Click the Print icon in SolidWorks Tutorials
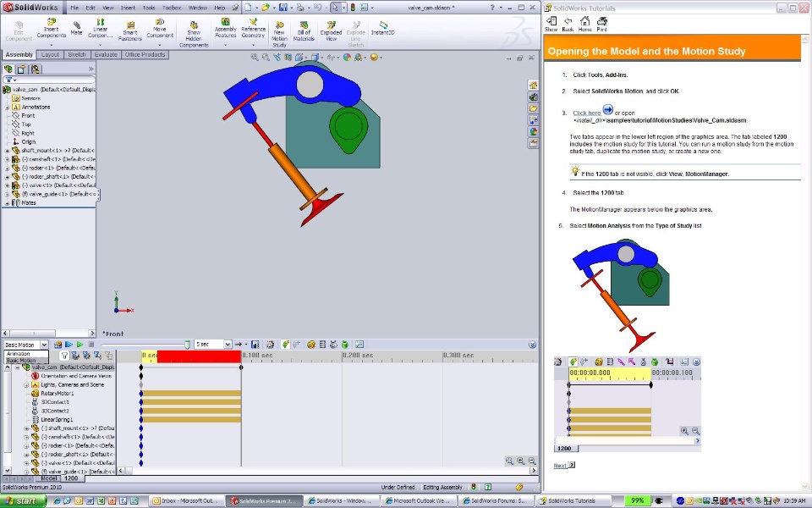Screen dimensions: 812x508 [x=601, y=24]
